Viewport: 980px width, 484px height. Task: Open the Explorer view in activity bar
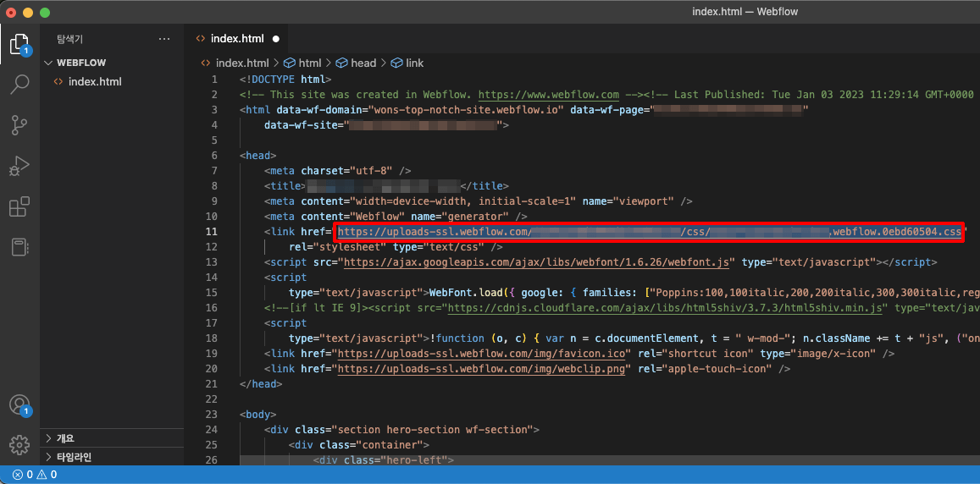20,44
